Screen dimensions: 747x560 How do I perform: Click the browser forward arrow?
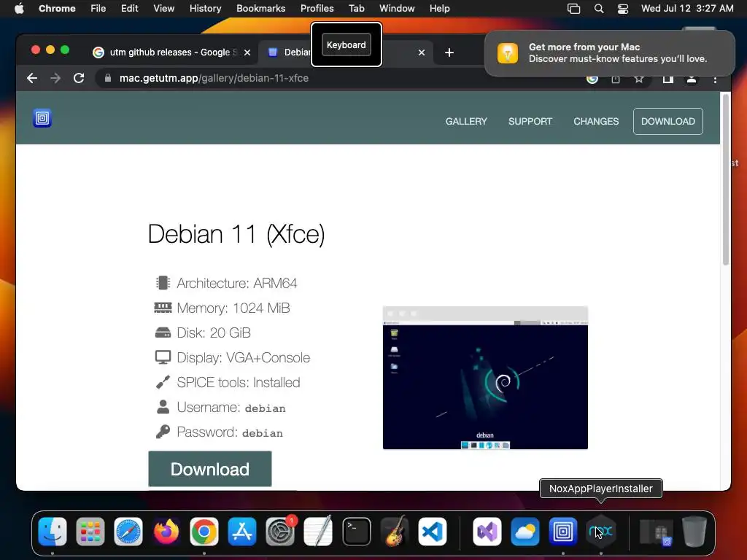[x=55, y=78]
